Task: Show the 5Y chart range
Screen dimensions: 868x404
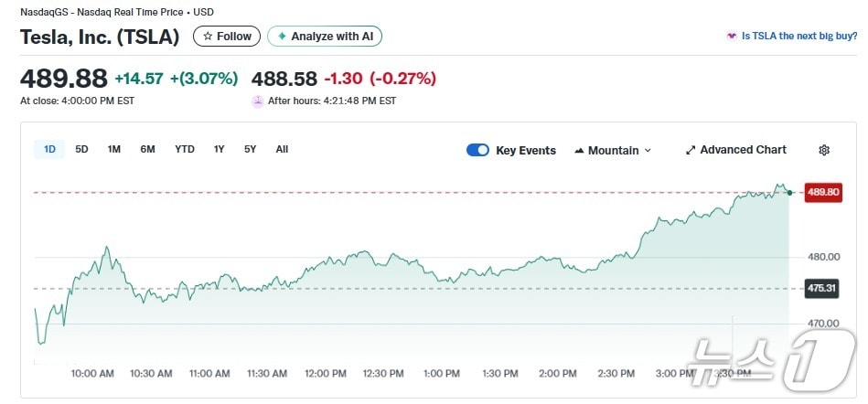Action: click(250, 149)
